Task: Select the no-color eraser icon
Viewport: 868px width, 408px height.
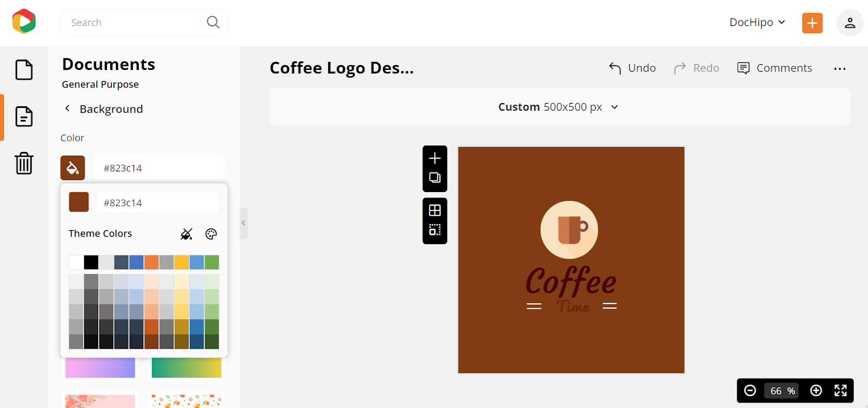Action: (x=187, y=234)
